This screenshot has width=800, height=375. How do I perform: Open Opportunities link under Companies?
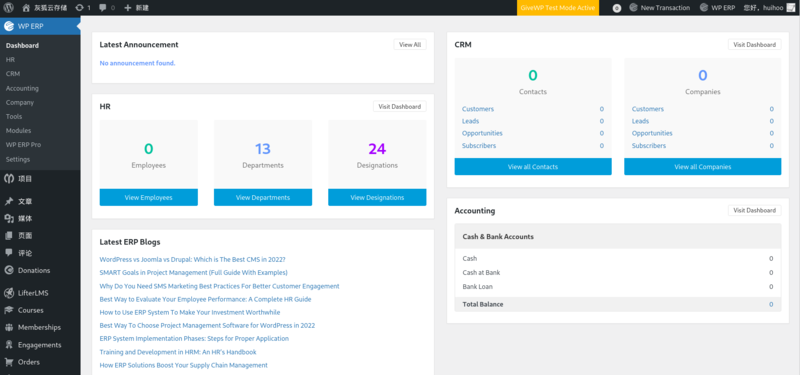coord(652,133)
